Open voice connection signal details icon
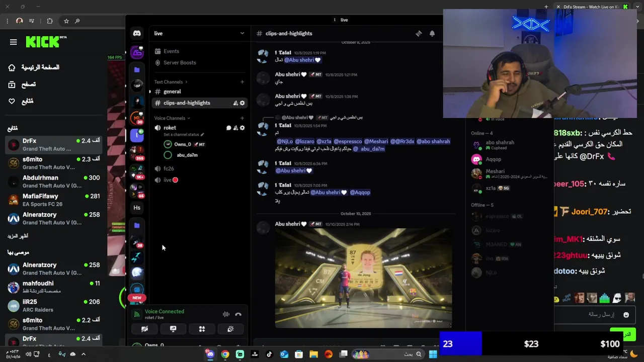The width and height of the screenshot is (644, 362). click(x=136, y=314)
